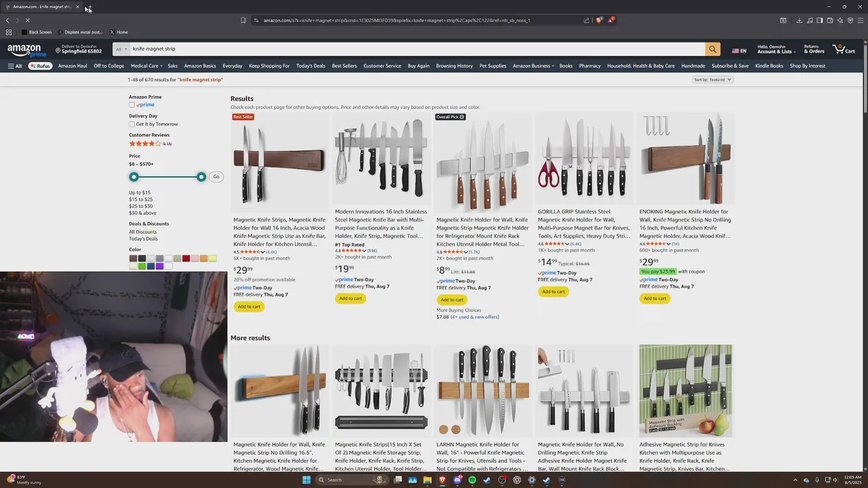
Task: Open LARHN Magnetic Knife Holder product thumbnail
Action: 483,391
